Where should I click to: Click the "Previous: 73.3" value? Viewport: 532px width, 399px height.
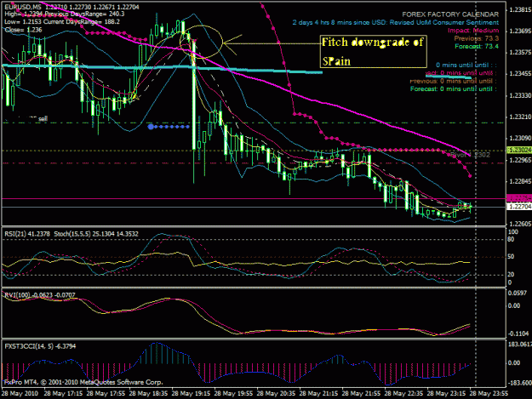click(477, 38)
